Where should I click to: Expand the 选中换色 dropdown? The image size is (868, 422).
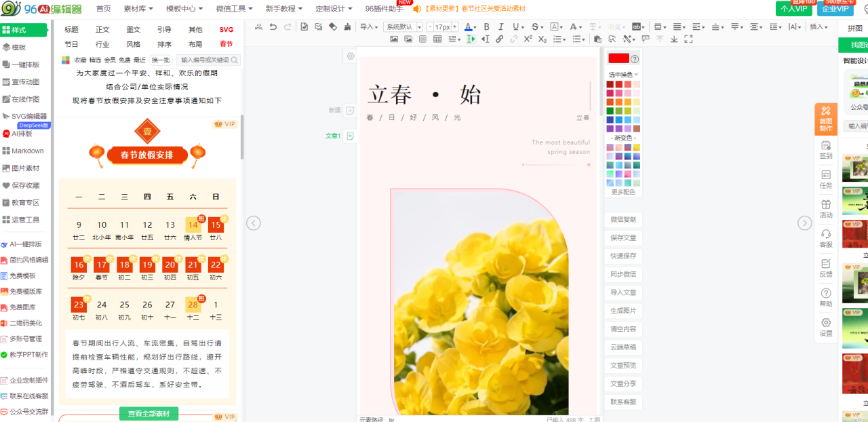click(x=623, y=75)
